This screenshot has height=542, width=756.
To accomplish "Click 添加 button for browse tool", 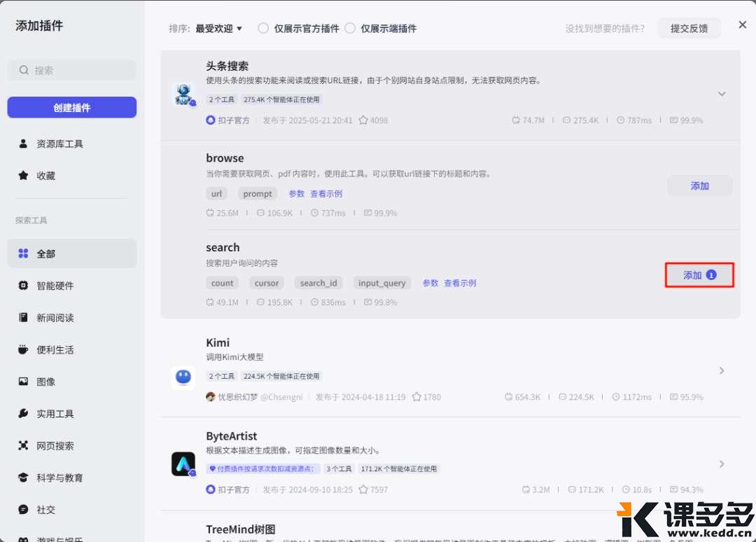I will 699,186.
